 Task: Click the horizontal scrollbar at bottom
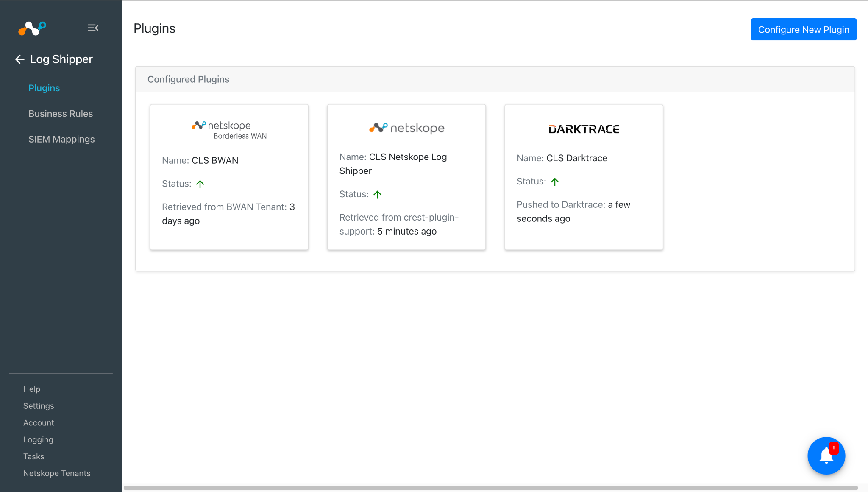[x=491, y=488]
